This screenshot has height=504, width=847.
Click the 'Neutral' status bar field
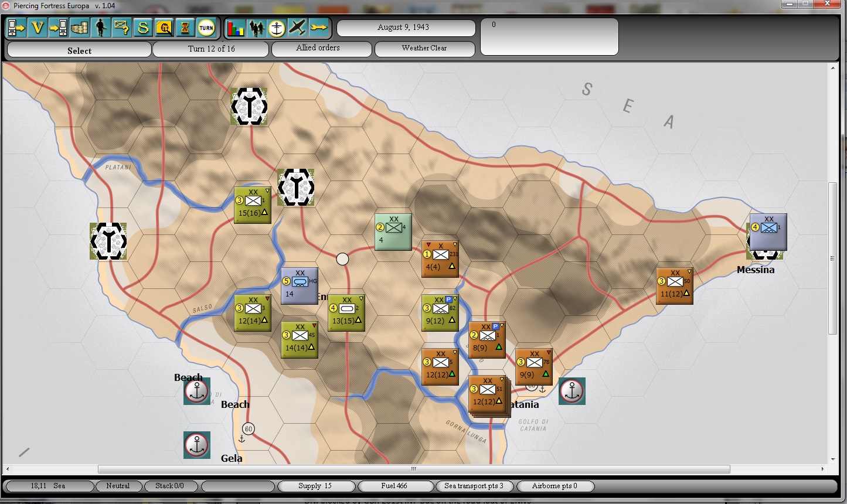pos(118,486)
